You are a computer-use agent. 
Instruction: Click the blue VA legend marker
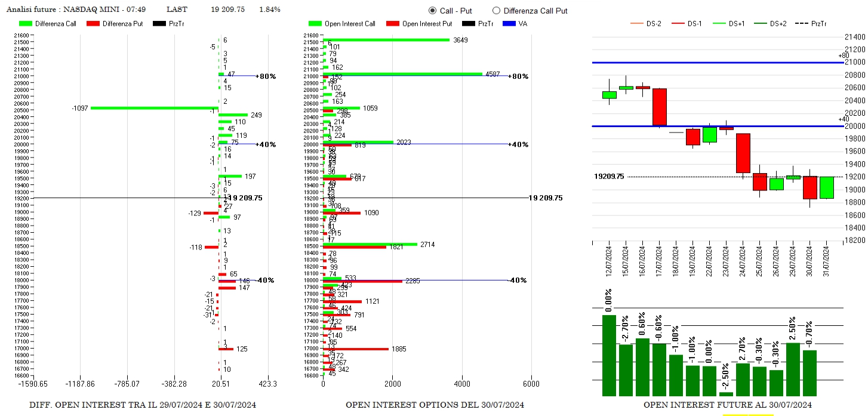pos(509,24)
